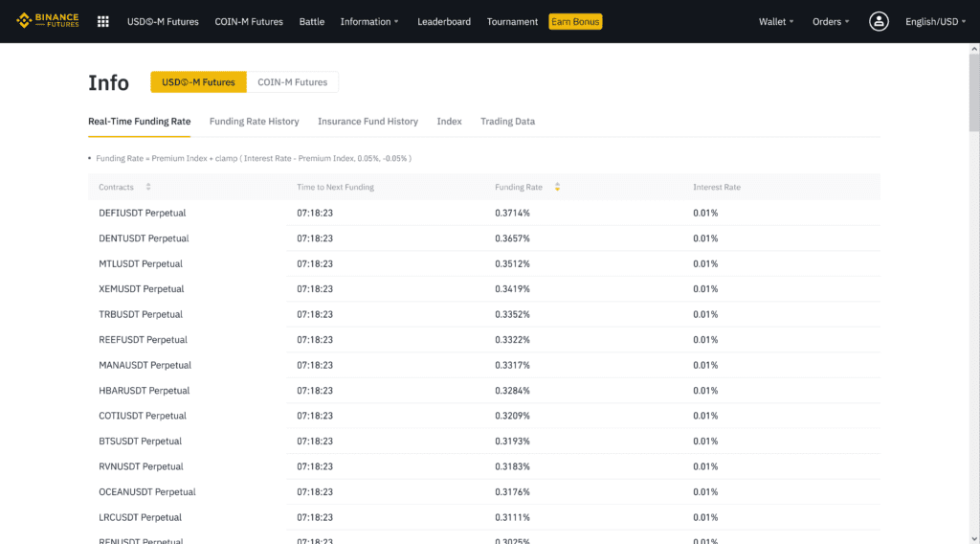Expand the Information dropdown menu

[369, 21]
